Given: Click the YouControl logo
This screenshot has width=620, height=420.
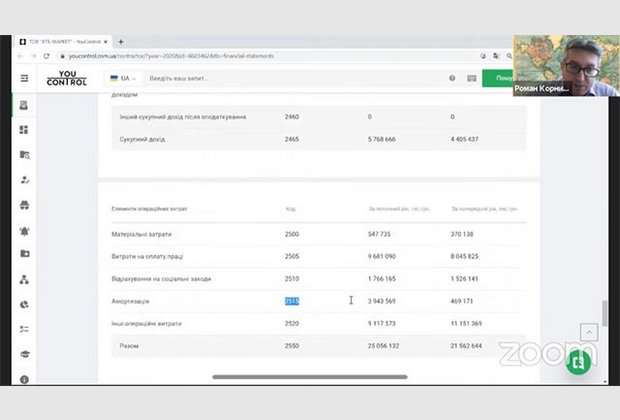Looking at the screenshot, I should (73, 78).
